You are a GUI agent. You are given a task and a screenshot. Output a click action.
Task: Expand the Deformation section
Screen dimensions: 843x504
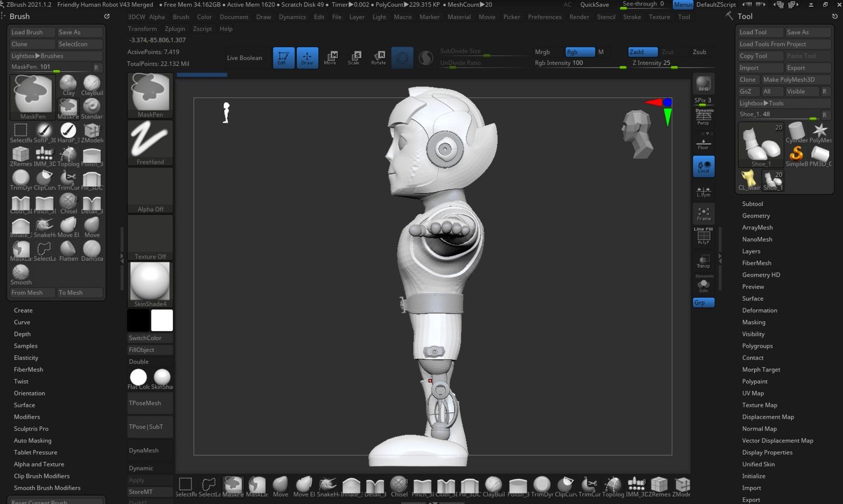coord(760,311)
